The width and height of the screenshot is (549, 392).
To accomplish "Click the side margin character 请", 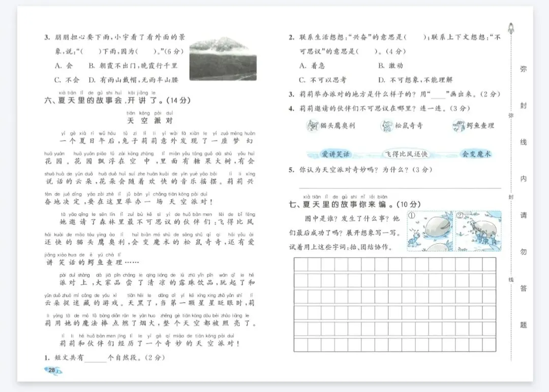I will (523, 215).
